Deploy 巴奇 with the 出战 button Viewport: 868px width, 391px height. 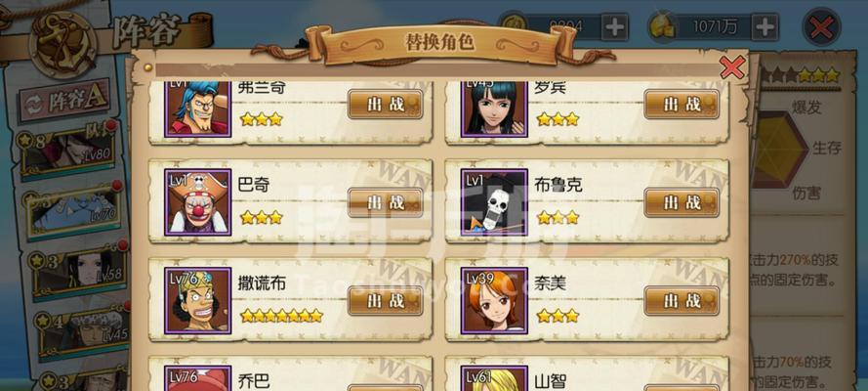386,202
